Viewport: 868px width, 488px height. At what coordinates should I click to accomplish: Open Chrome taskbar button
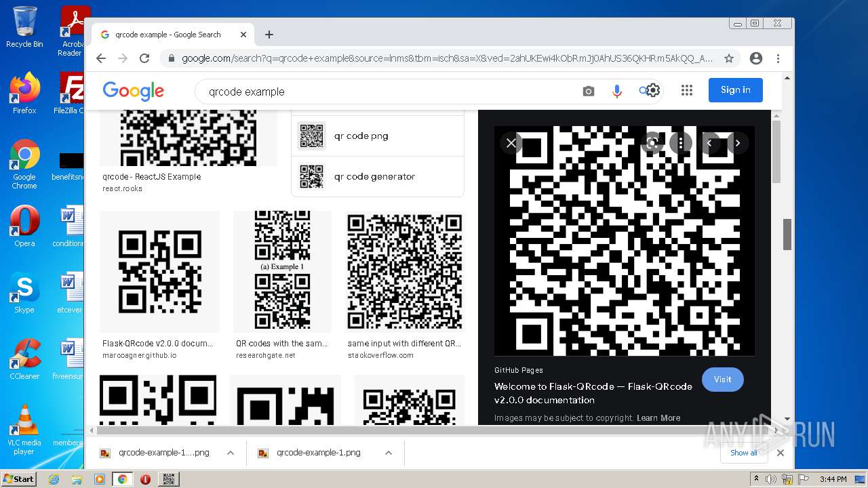[123, 479]
